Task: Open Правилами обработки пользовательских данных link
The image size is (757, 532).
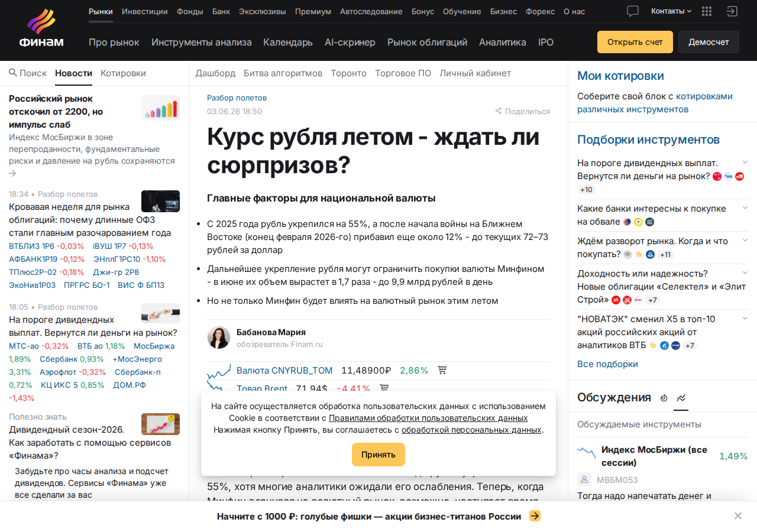Action: 428,418
